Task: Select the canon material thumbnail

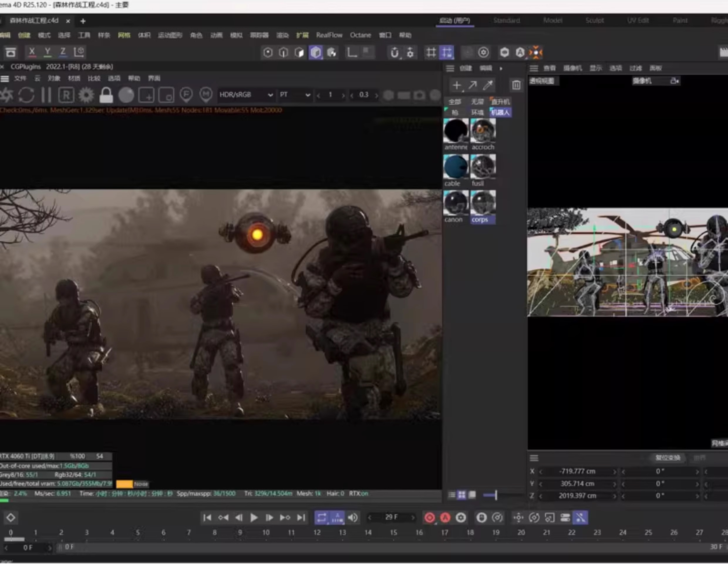Action: pos(456,202)
